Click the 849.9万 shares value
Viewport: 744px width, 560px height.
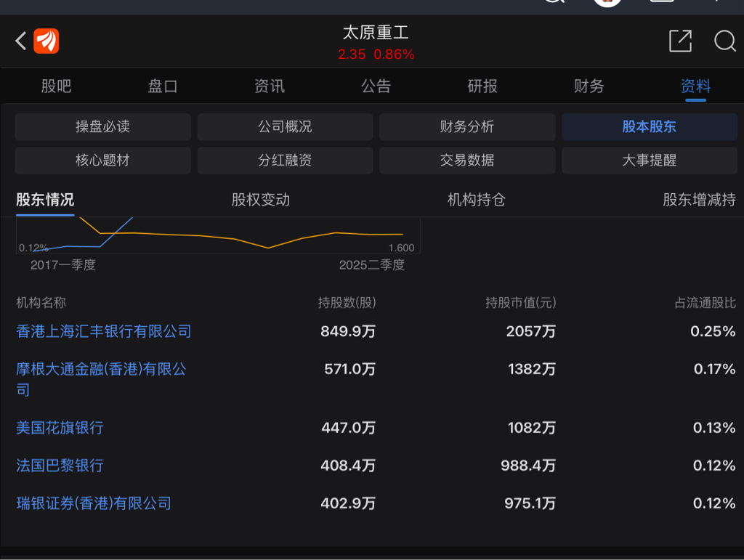tap(348, 331)
